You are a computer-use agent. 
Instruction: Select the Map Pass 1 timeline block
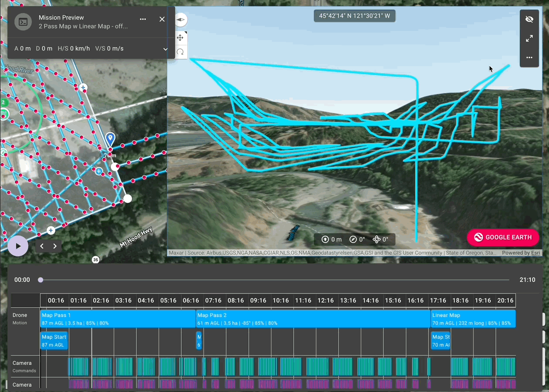coord(118,319)
